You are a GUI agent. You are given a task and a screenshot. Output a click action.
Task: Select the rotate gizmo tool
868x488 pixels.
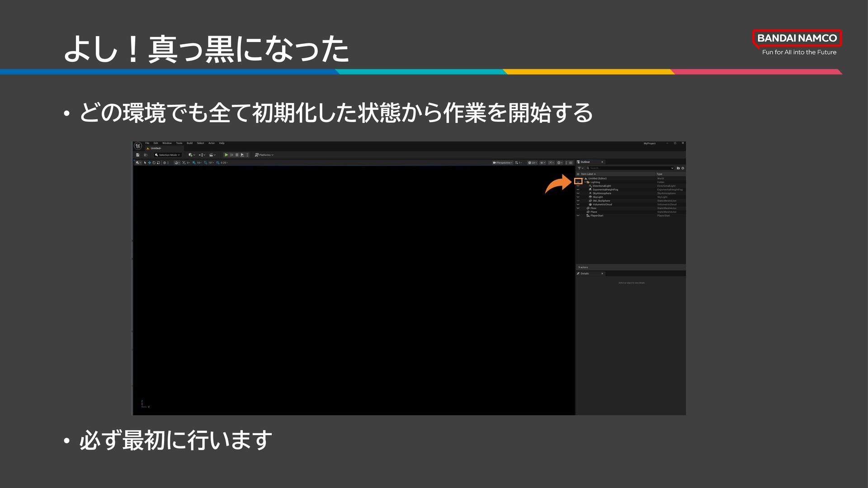point(154,163)
